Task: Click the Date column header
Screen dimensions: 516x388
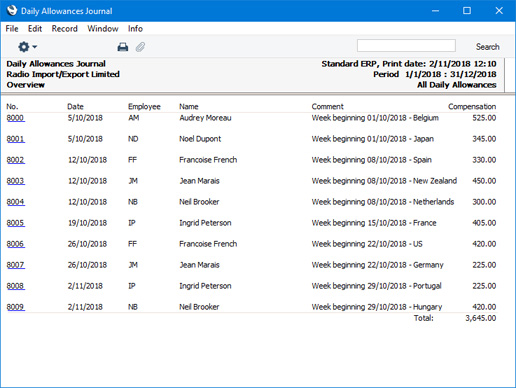Action: click(x=75, y=107)
